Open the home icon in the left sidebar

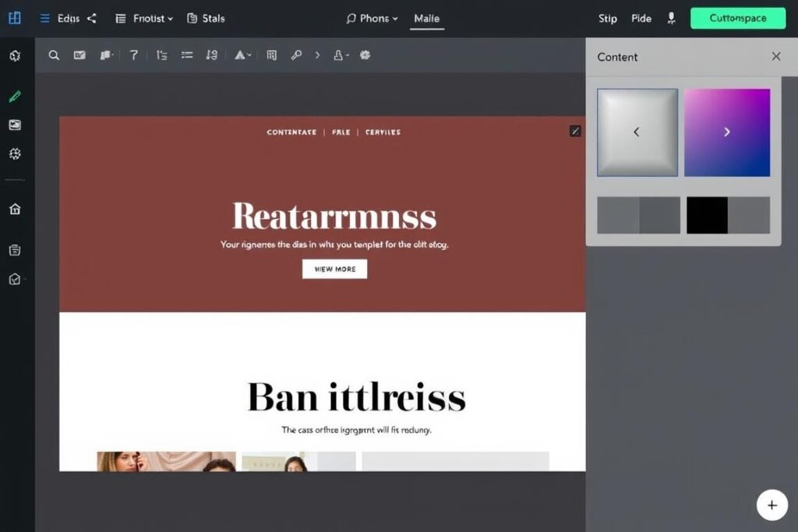click(x=15, y=209)
